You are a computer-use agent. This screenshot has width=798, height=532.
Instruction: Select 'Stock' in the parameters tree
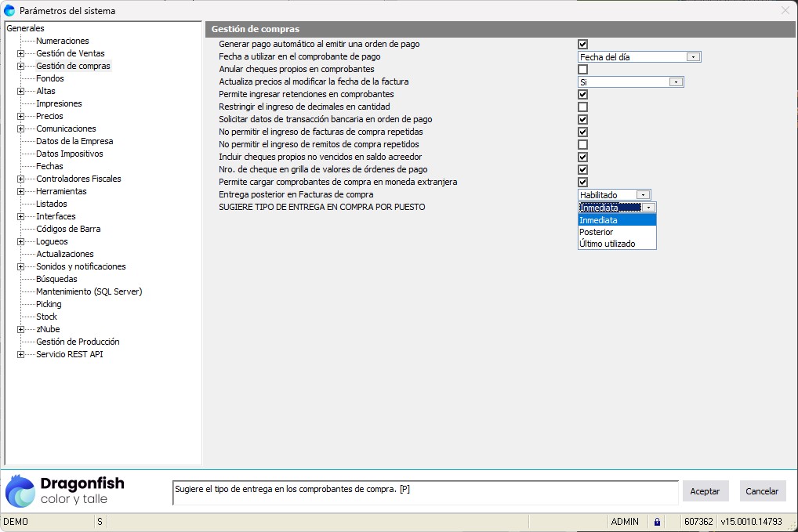(46, 317)
